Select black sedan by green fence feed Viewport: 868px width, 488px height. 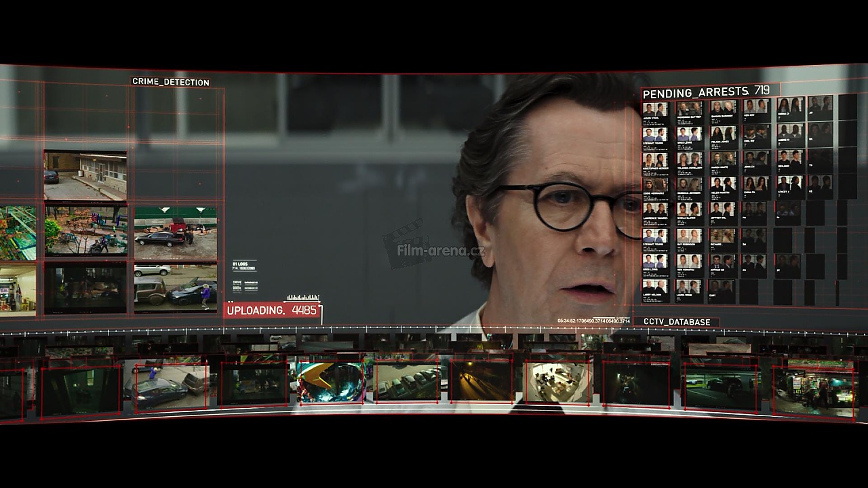175,233
